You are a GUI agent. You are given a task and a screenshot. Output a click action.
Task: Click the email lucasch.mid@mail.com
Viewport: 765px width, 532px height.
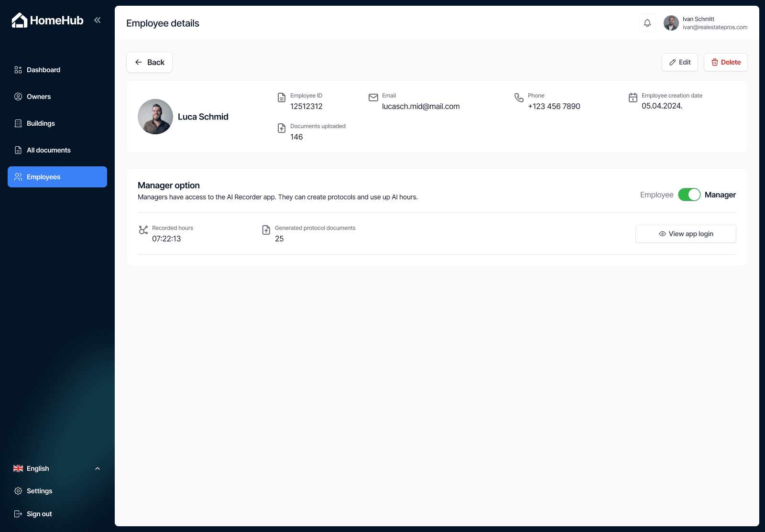pos(421,107)
